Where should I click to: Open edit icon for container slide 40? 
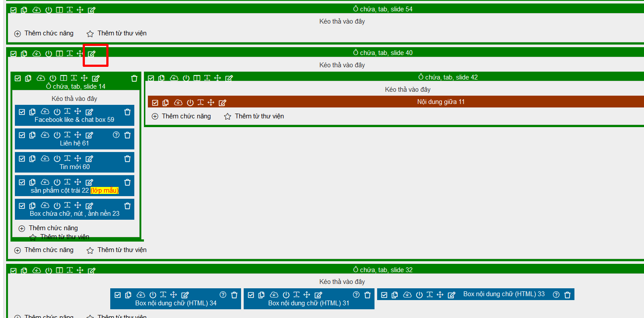[91, 54]
